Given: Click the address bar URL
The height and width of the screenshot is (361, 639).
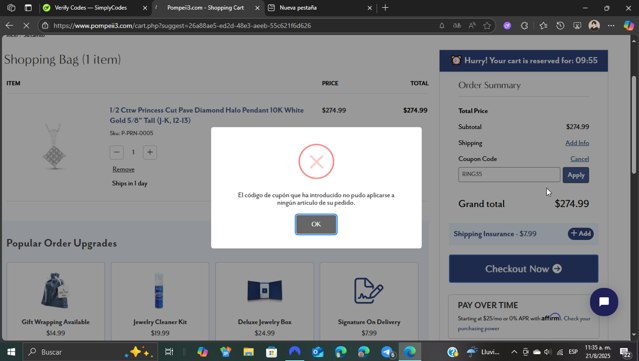Looking at the screenshot, I should pos(182,26).
